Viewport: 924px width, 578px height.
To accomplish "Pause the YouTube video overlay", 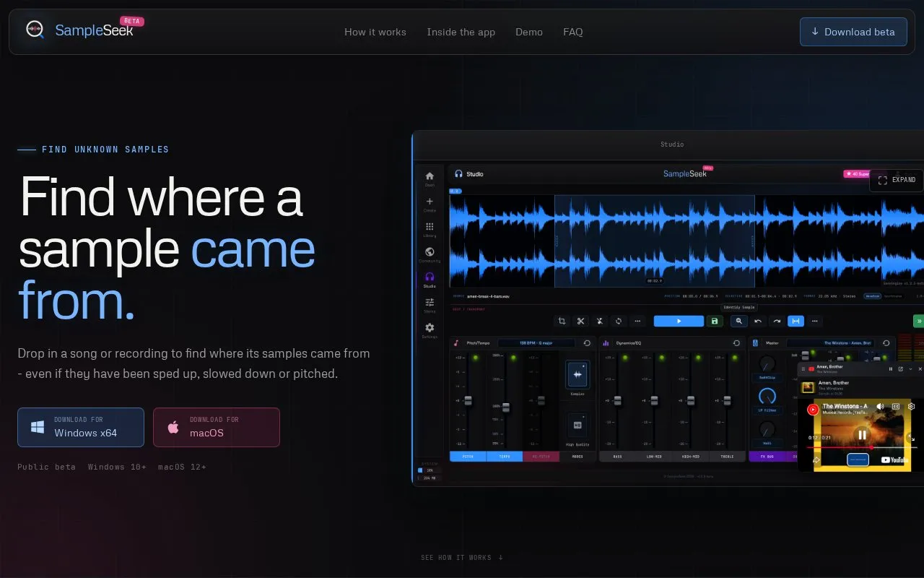I will tap(861, 434).
